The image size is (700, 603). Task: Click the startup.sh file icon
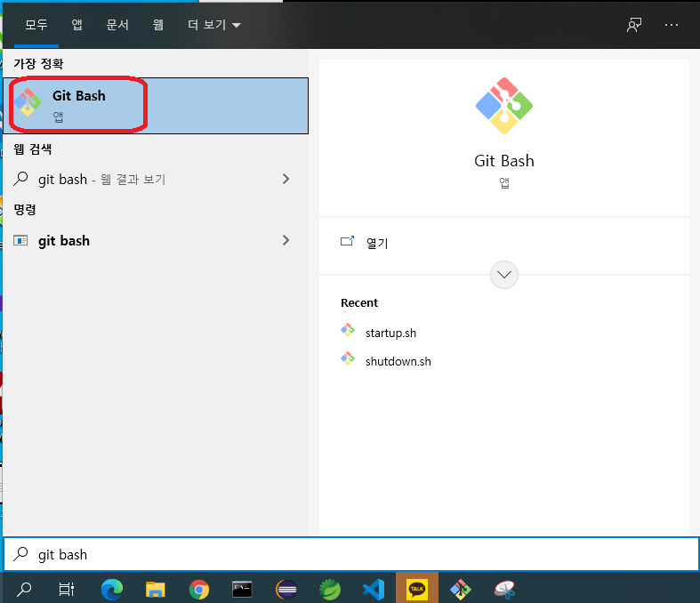click(x=348, y=330)
